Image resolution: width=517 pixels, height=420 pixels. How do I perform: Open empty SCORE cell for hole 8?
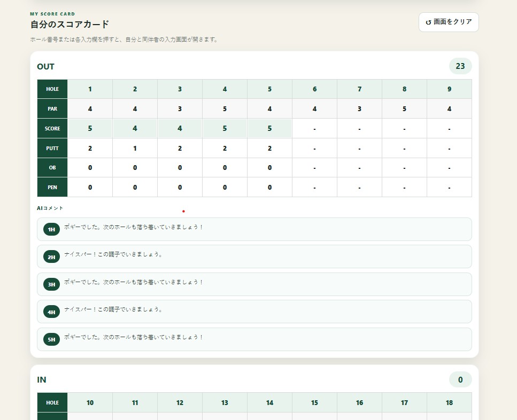point(404,128)
